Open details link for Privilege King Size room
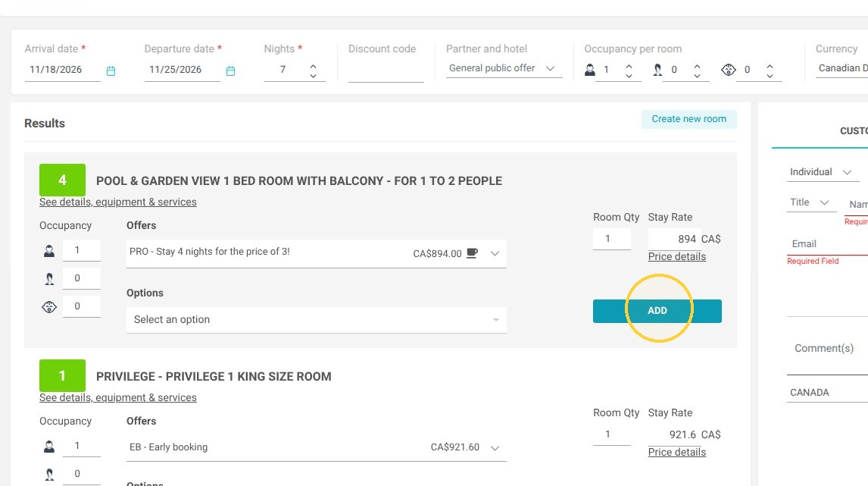The width and height of the screenshot is (868, 486). (118, 398)
